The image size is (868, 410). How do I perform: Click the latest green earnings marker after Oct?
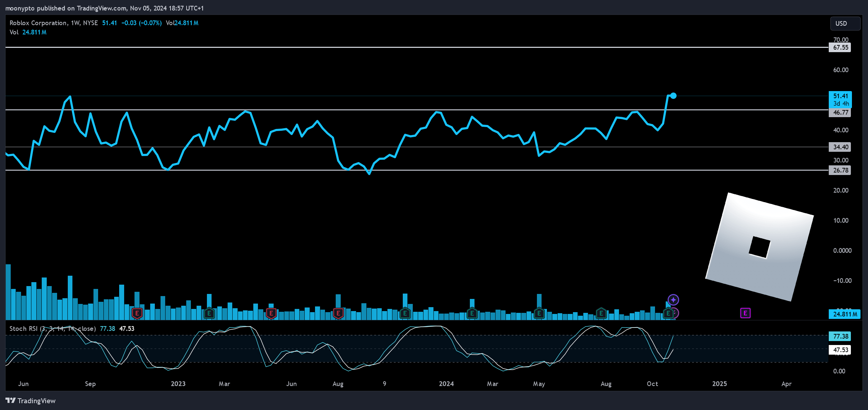pos(668,313)
